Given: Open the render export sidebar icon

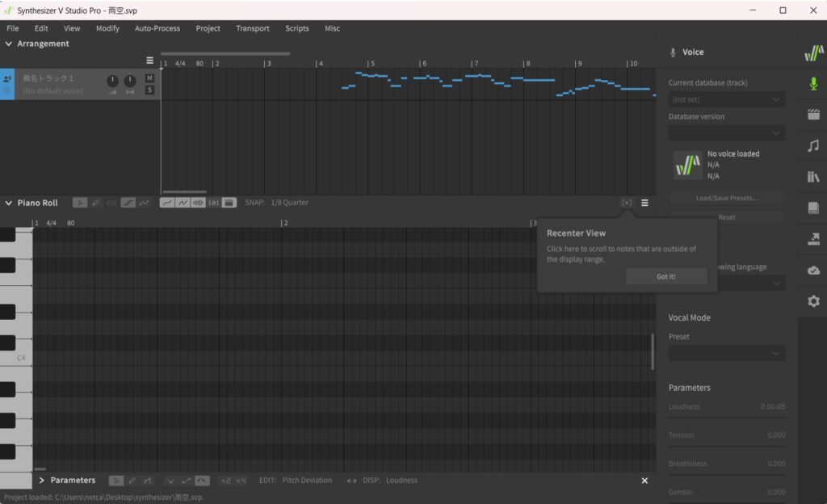Looking at the screenshot, I should click(813, 239).
